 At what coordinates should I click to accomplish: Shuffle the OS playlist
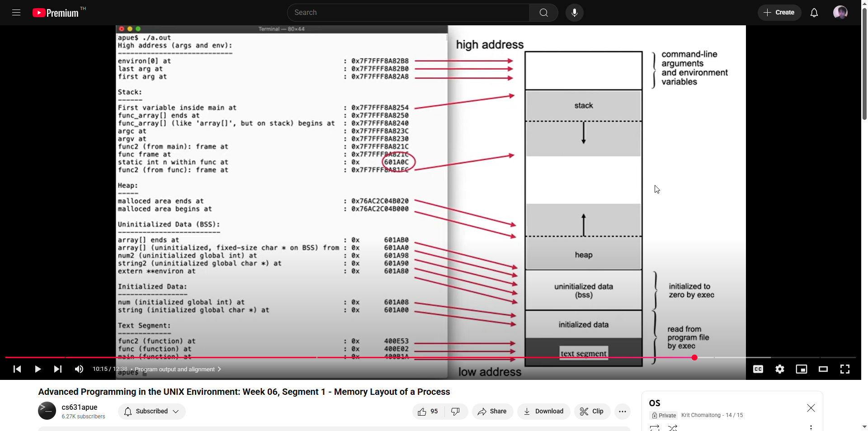[673, 428]
